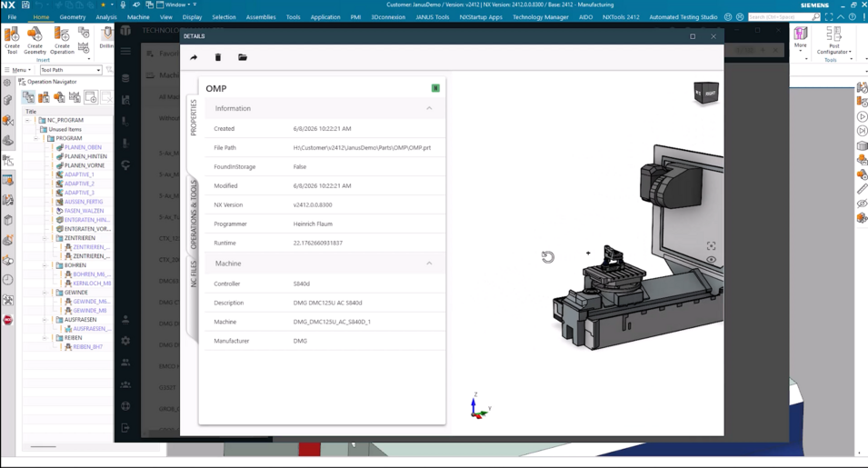Open the Geometry ribbon tab

[x=73, y=17]
